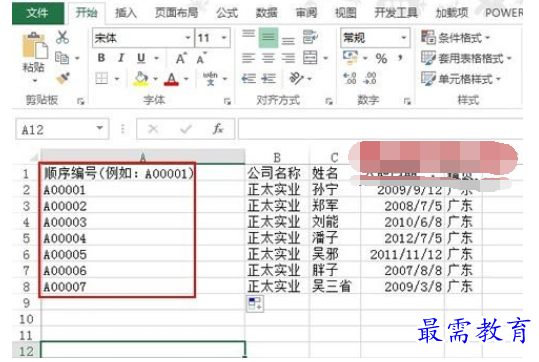539x362 pixels.
Task: Click the Paste clipboard icon
Action: [34, 46]
